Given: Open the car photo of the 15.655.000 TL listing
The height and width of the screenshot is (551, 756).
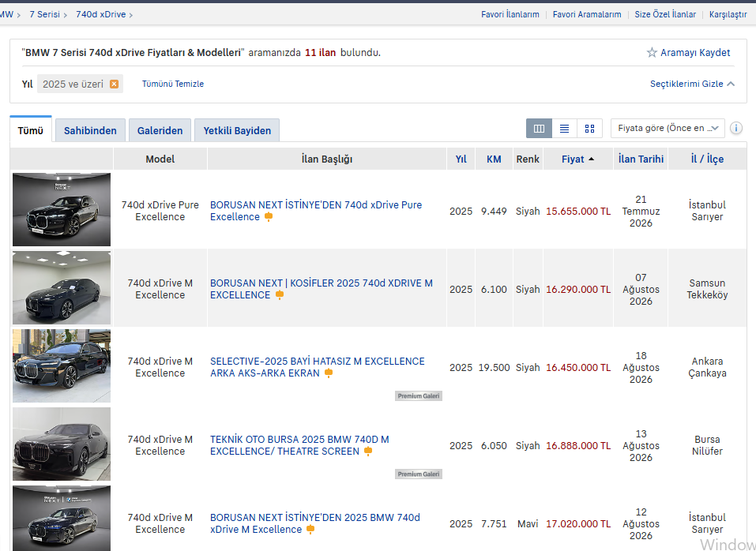Looking at the screenshot, I should [62, 209].
